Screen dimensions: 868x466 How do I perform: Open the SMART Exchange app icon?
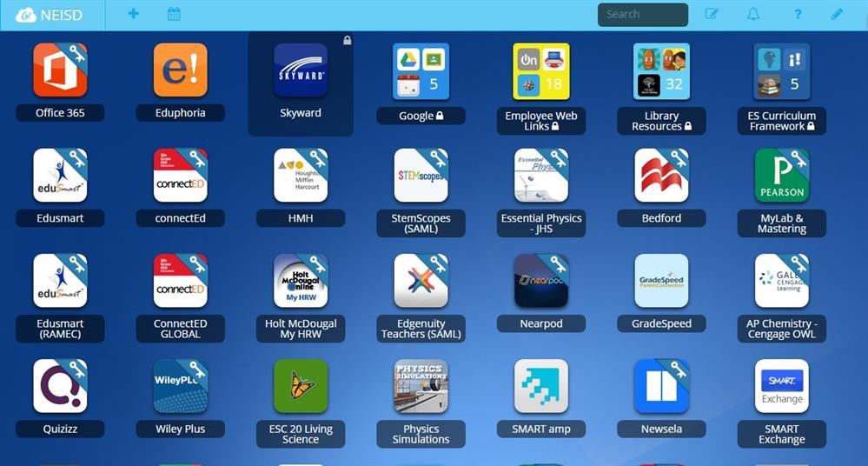(x=782, y=386)
